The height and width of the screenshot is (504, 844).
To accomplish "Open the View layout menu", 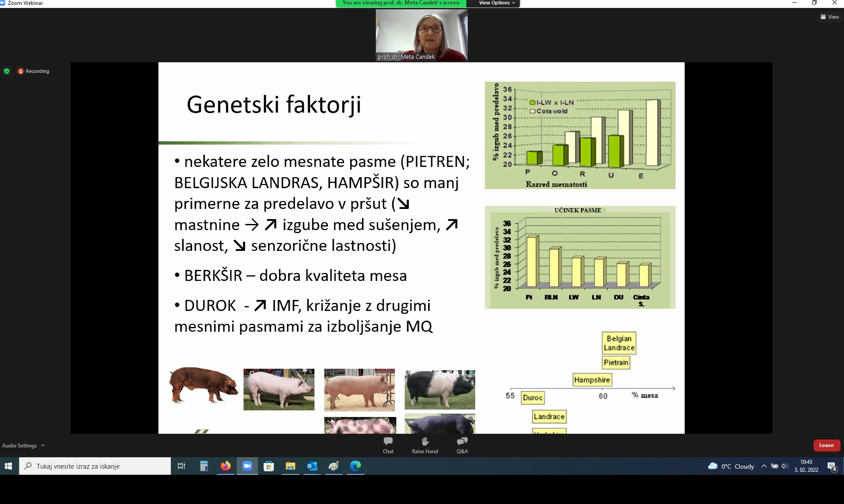I will (x=830, y=17).
